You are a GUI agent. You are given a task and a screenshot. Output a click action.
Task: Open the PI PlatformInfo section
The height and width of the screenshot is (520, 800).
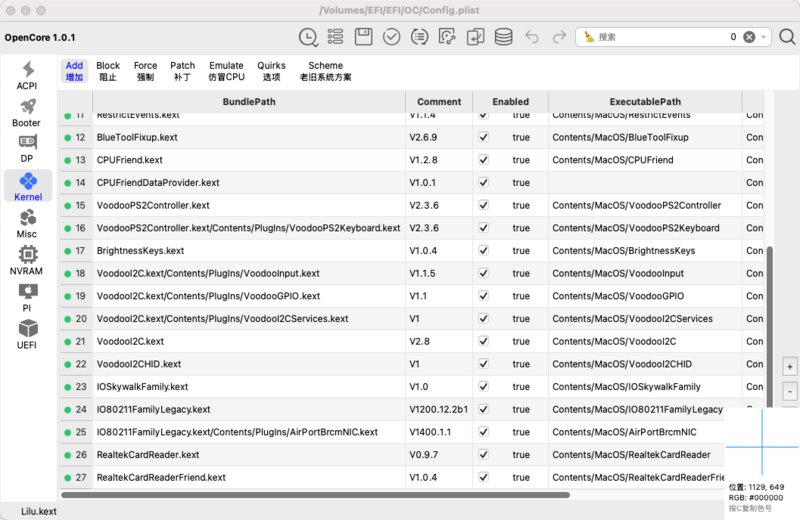point(27,298)
